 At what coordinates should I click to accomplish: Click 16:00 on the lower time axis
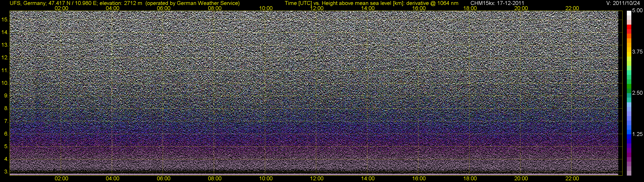point(419,179)
